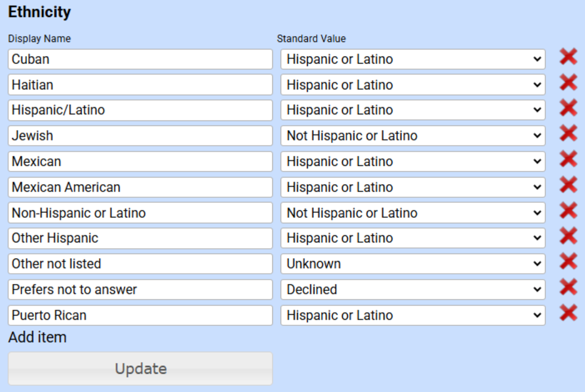Open Standard Value dropdown for Cuban

tap(413, 59)
